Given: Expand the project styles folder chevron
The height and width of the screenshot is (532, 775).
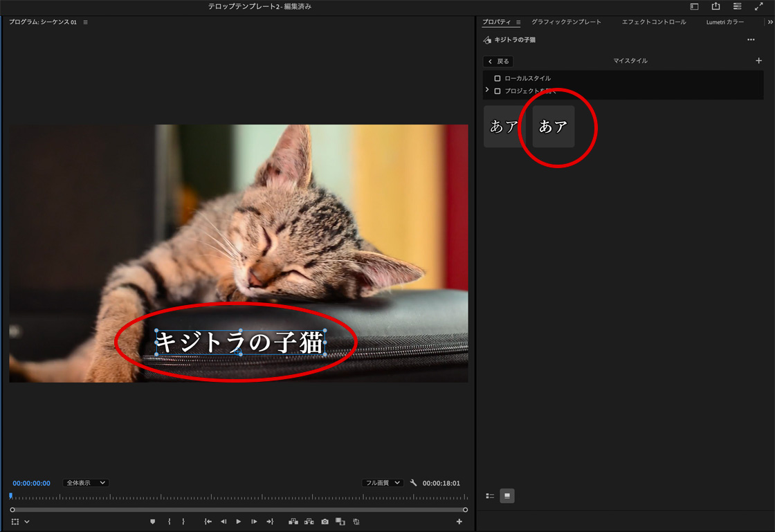Looking at the screenshot, I should pyautogui.click(x=487, y=90).
